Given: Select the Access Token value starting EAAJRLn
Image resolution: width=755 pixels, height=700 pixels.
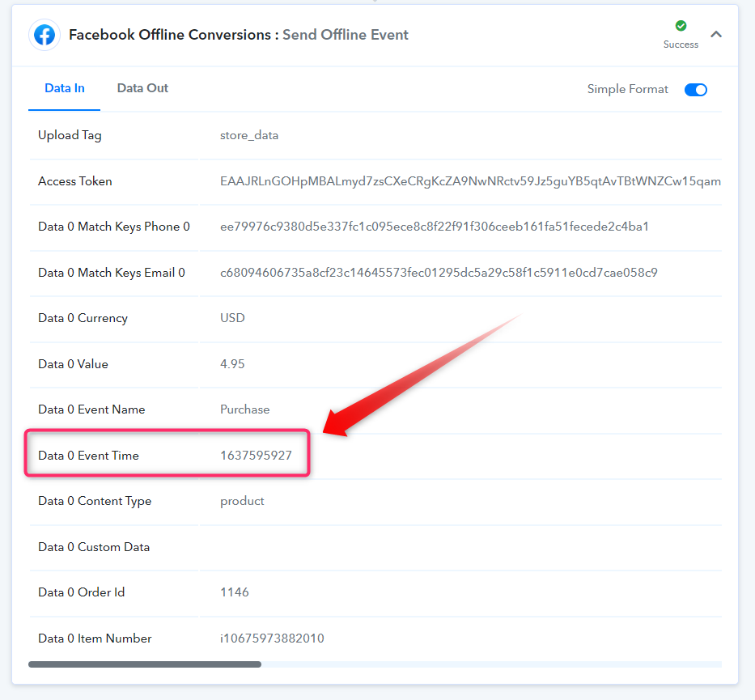Looking at the screenshot, I should [x=470, y=181].
